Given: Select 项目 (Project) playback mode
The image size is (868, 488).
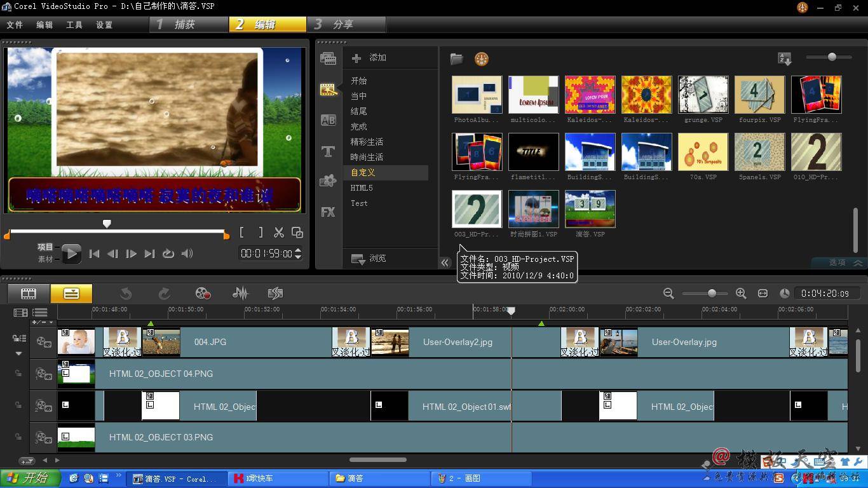Looking at the screenshot, I should click(45, 247).
